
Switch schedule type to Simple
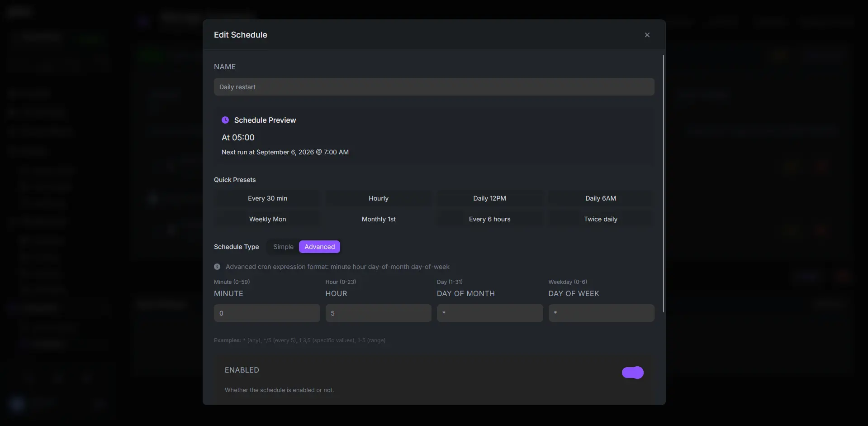tap(283, 247)
